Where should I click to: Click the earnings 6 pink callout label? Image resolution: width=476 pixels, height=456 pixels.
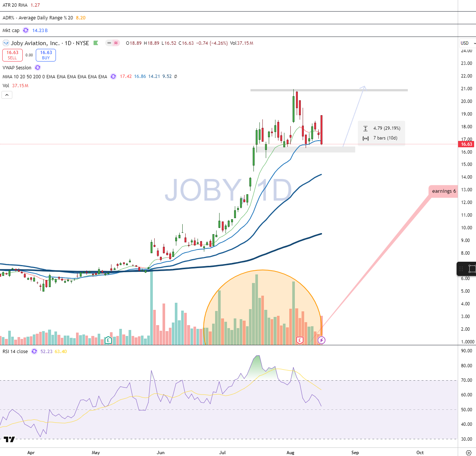444,191
